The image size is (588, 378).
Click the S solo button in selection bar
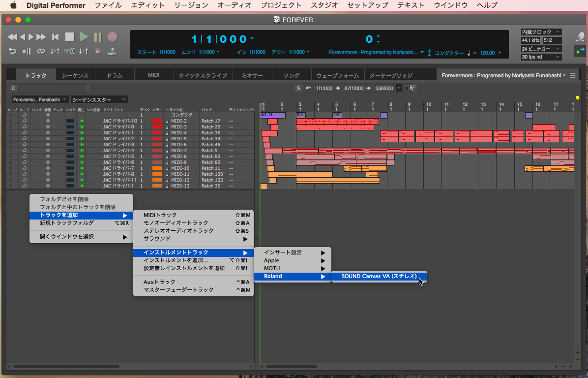tap(298, 88)
